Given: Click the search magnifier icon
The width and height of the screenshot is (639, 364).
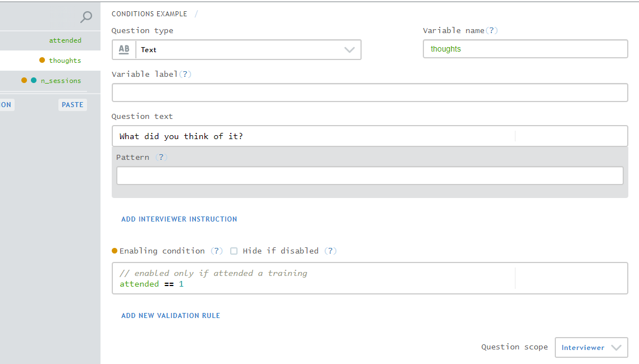Looking at the screenshot, I should 86,17.
